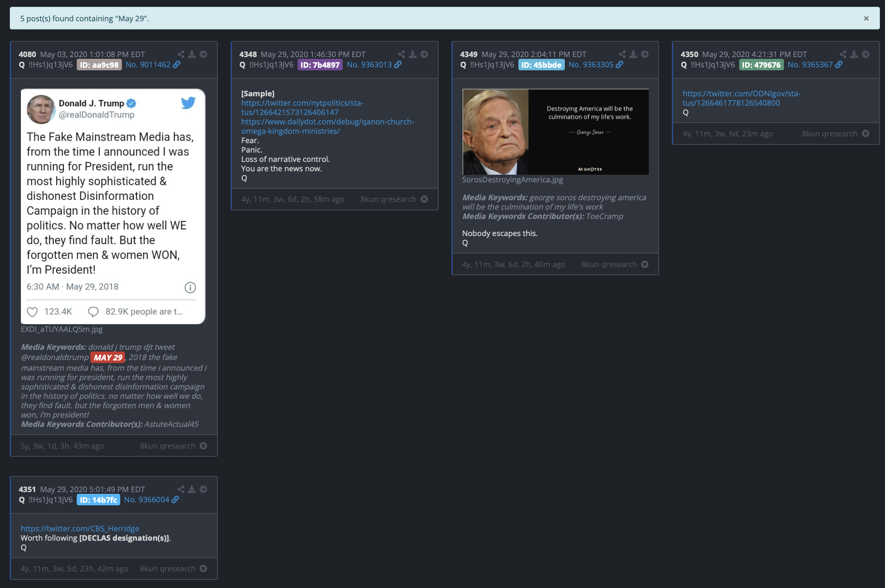This screenshot has width=885, height=588.
Task: Click the heart icon beside 123.4K
Action: (x=32, y=312)
